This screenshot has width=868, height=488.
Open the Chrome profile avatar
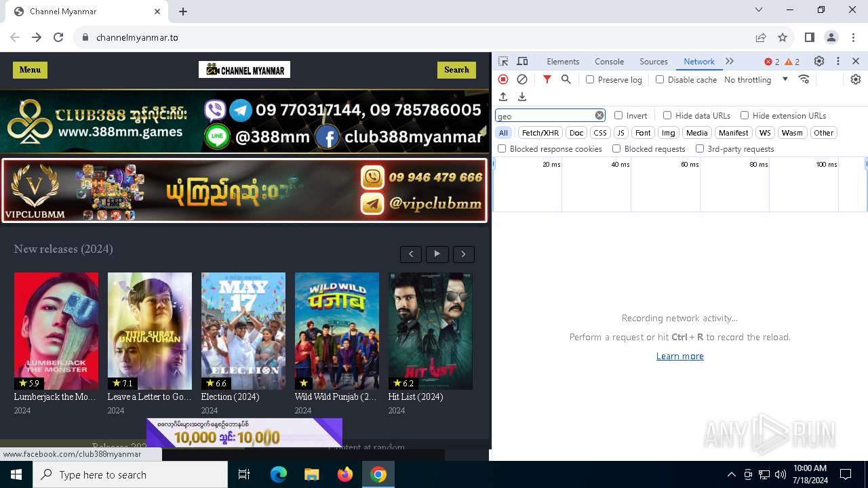coord(831,37)
